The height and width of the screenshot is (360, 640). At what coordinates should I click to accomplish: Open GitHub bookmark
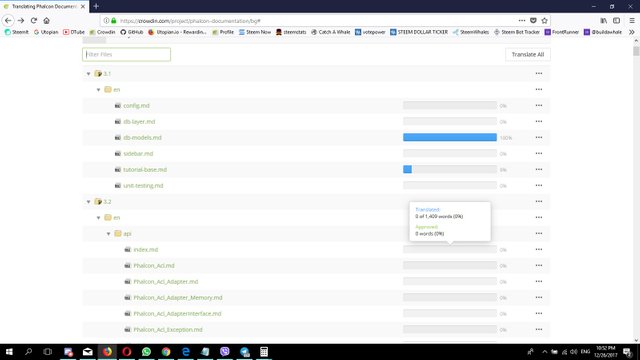tap(131, 32)
